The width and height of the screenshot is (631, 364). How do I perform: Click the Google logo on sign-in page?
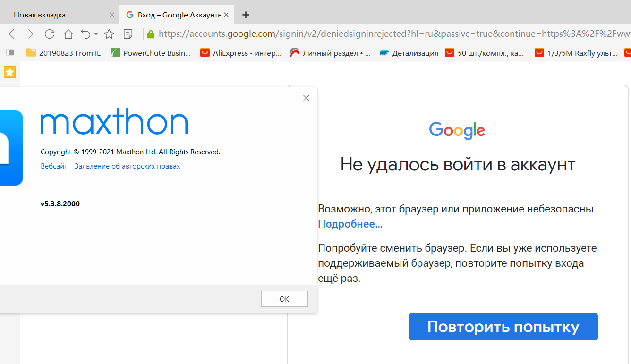457,130
